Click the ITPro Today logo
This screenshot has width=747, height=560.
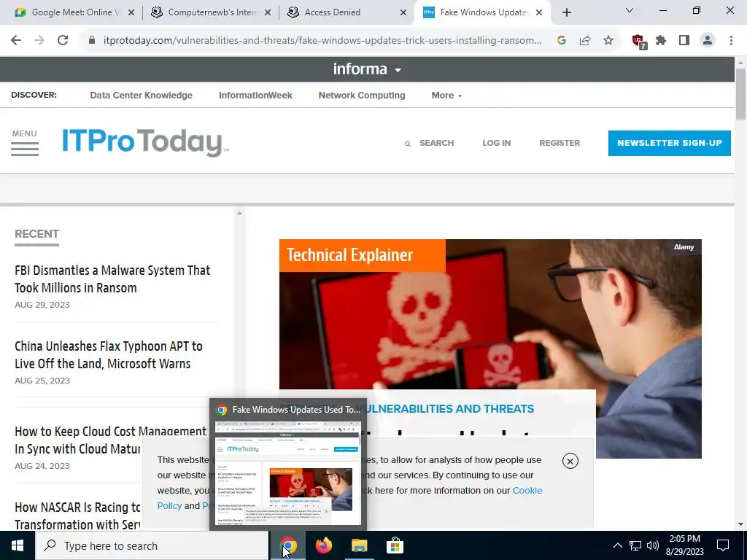tap(145, 142)
